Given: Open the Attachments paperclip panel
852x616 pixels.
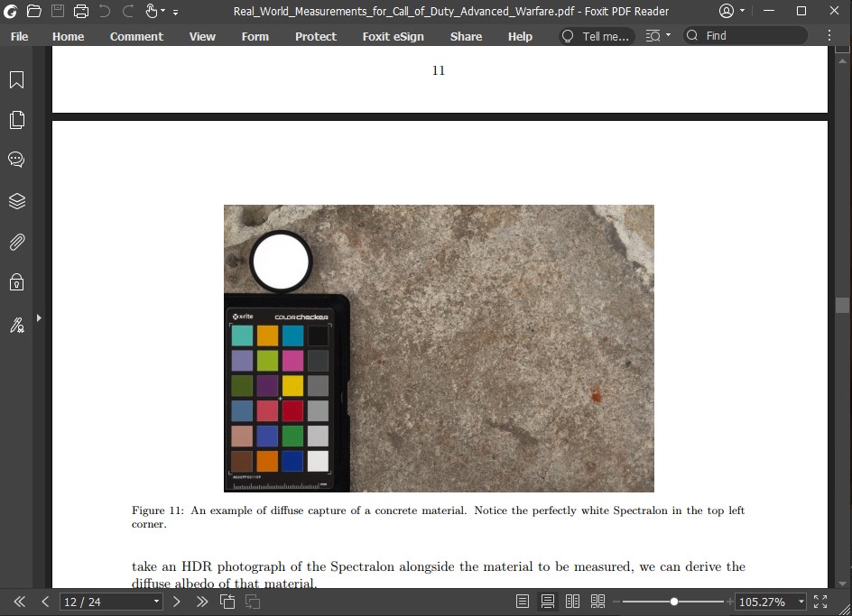Looking at the screenshot, I should [x=16, y=242].
